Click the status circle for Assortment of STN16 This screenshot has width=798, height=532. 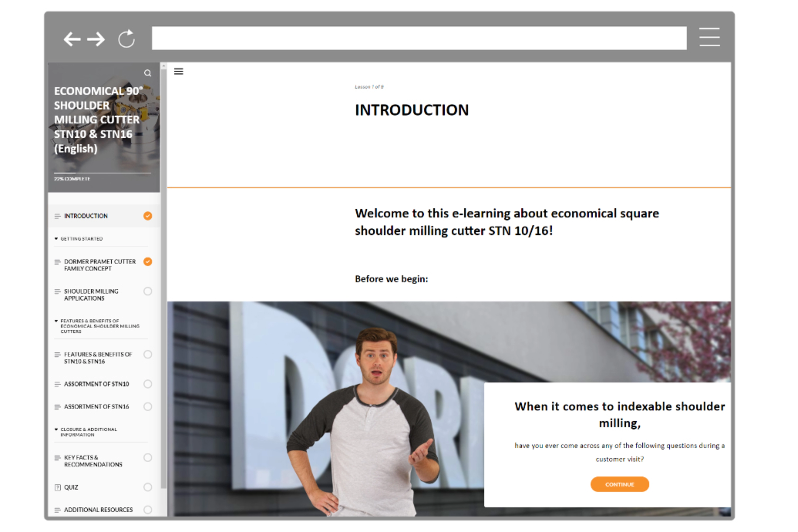[148, 407]
